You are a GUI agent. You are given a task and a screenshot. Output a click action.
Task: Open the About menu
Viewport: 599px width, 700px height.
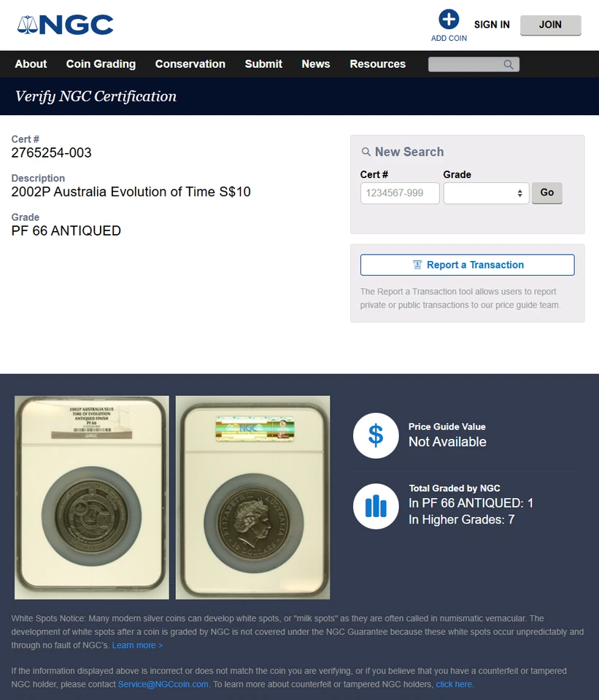pos(31,64)
